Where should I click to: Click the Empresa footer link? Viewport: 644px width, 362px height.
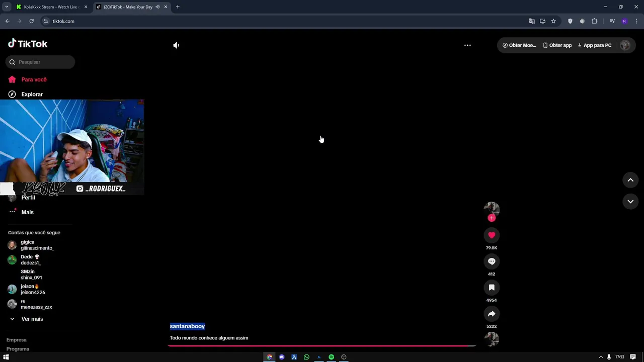(x=16, y=340)
